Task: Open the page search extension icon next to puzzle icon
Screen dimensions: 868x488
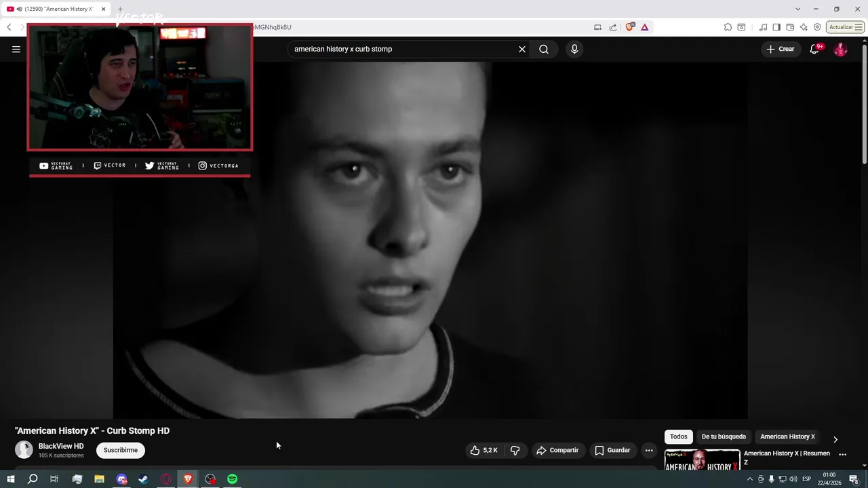Action: pos(741,27)
